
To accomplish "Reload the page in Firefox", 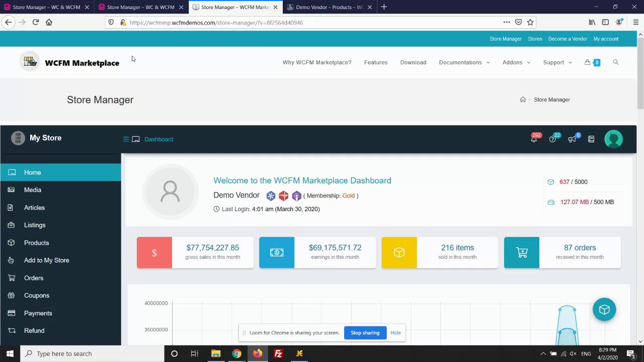I will (x=35, y=22).
